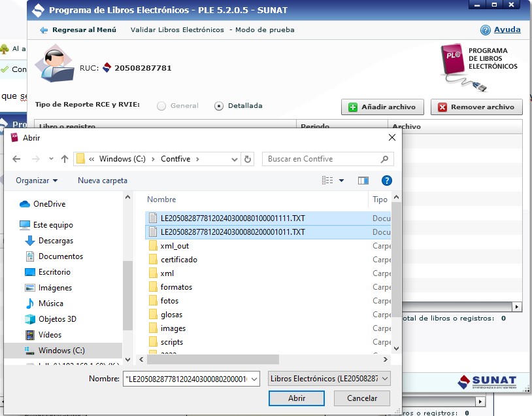Click the Buscar en Contfive search field
The image size is (532, 416).
click(320, 159)
